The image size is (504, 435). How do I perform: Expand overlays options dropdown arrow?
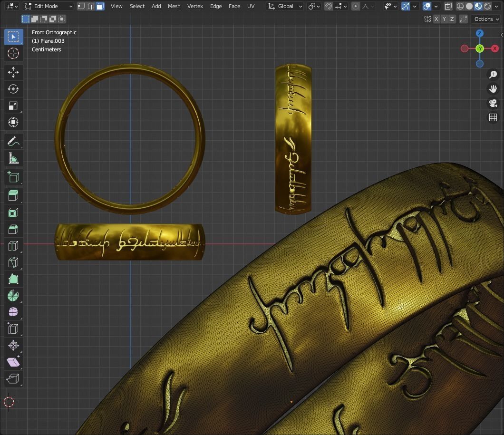(x=436, y=6)
